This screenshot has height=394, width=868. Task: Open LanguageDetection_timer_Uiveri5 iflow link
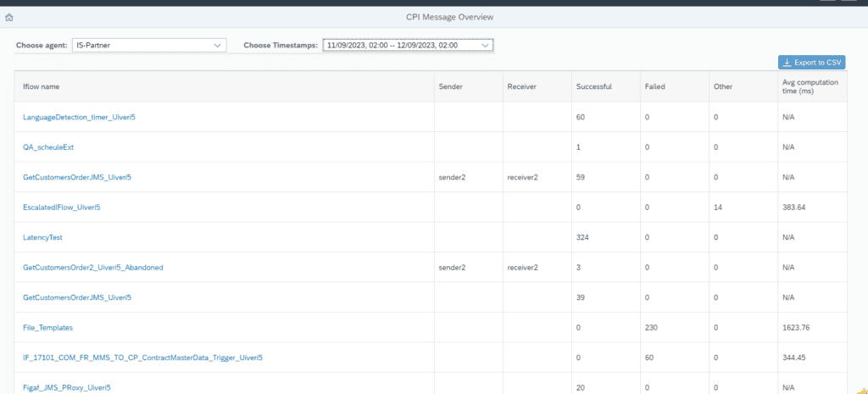point(79,117)
